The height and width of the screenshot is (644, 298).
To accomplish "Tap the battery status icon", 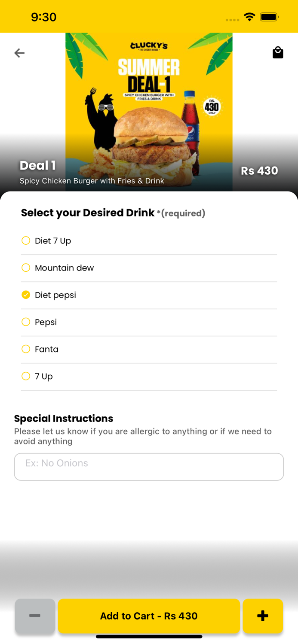I will click(x=270, y=17).
